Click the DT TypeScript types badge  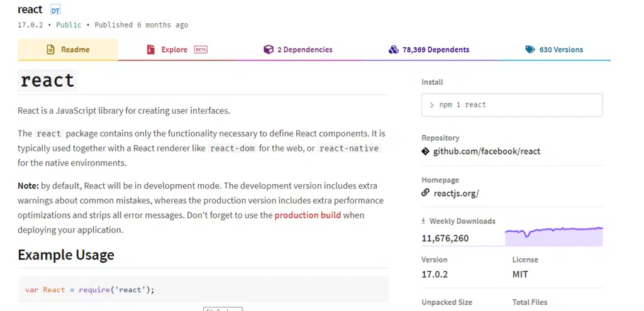(x=55, y=10)
